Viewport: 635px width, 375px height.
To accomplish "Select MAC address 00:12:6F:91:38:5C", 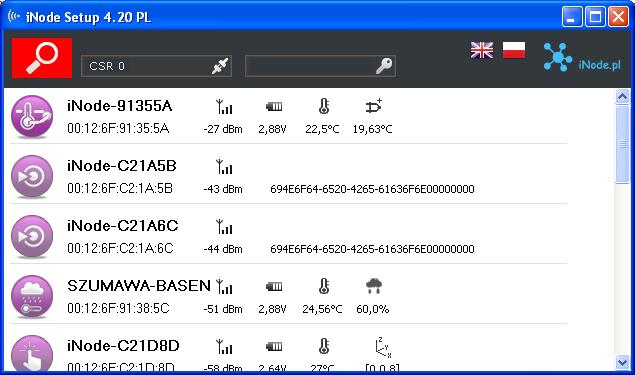I will click(118, 308).
